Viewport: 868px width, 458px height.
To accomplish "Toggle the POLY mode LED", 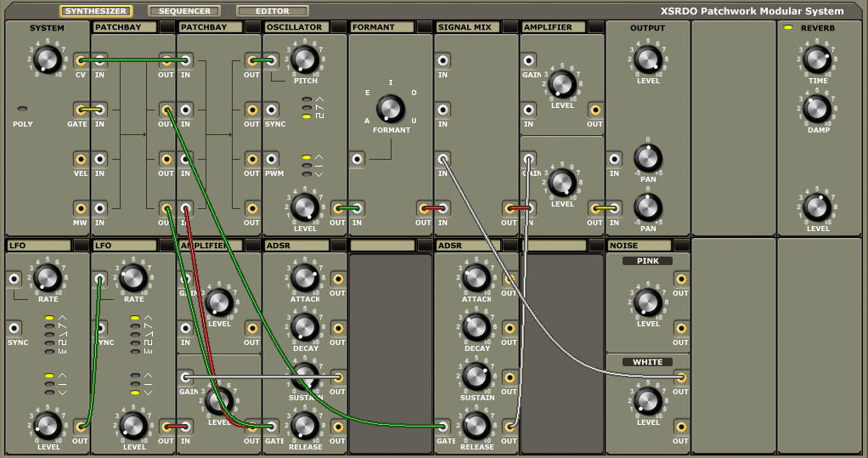I will [x=23, y=109].
